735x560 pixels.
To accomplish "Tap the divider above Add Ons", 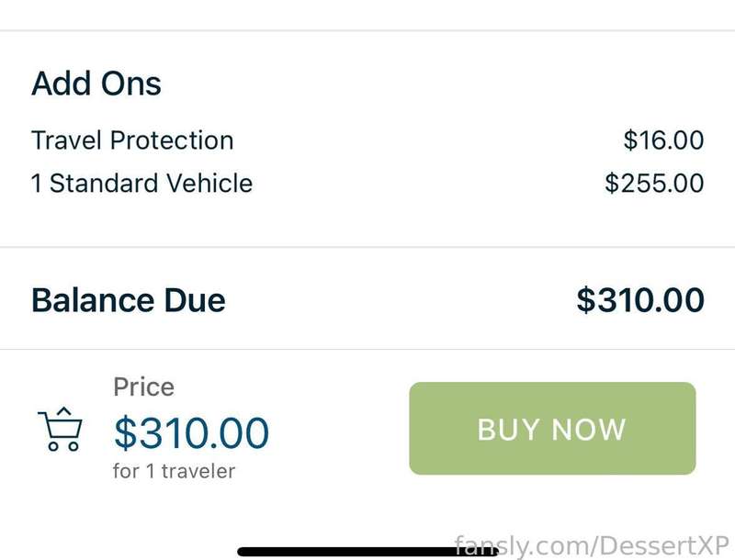I will (367, 30).
